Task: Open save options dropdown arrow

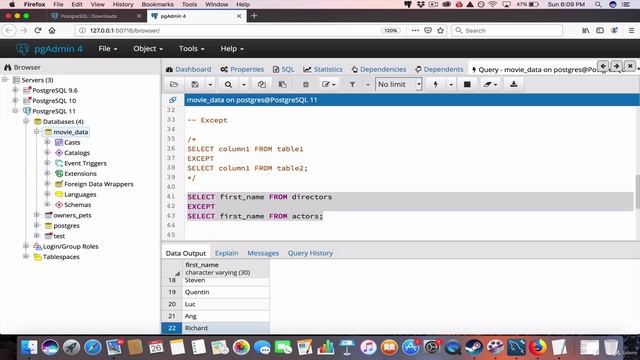Action: [210, 84]
